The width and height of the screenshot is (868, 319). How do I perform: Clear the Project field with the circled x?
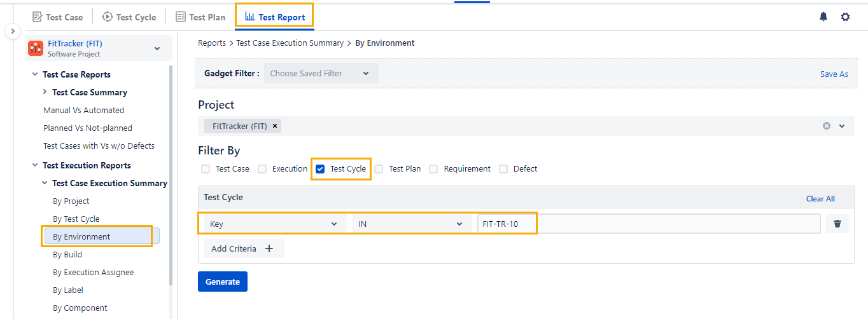pyautogui.click(x=827, y=126)
